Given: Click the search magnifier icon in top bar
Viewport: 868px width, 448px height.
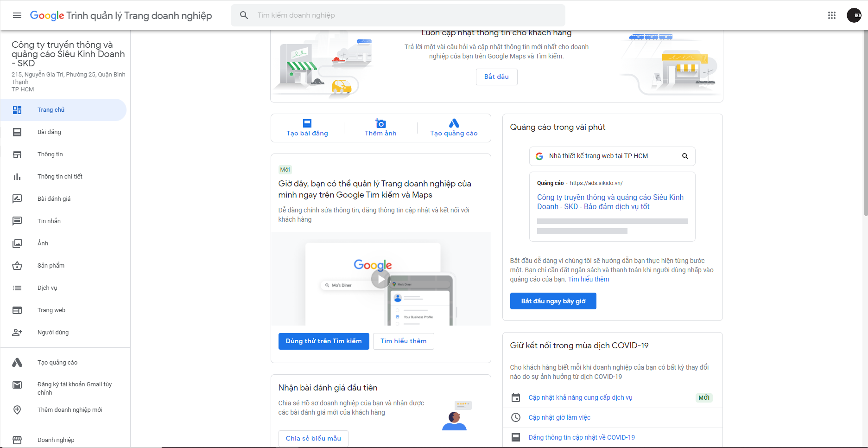Looking at the screenshot, I should click(x=244, y=15).
